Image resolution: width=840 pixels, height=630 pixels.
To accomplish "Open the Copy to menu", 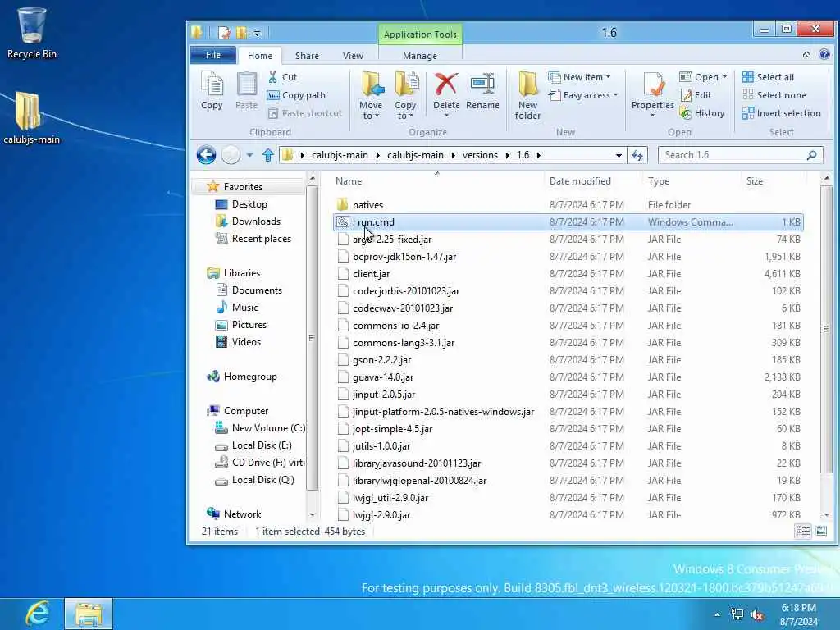I will pos(405,95).
